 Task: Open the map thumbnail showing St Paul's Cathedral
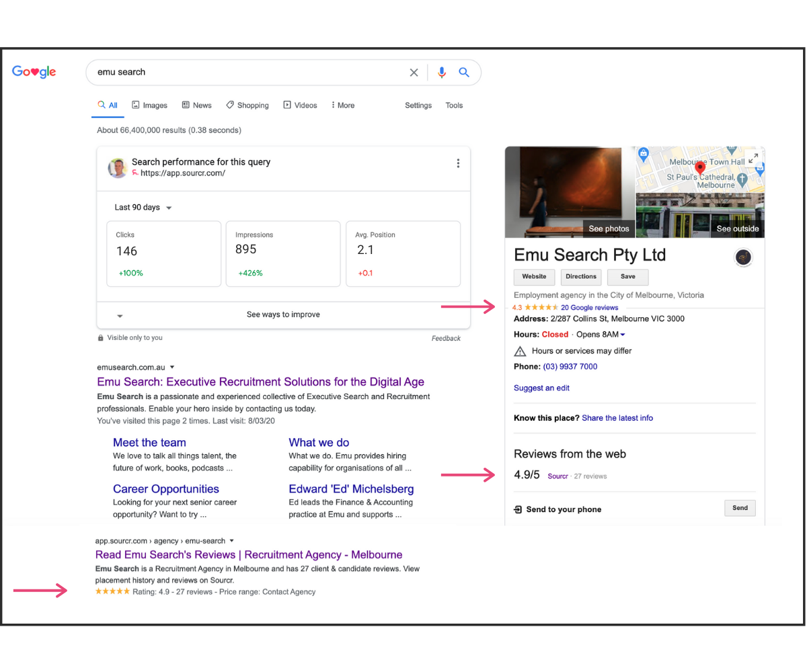point(700,169)
